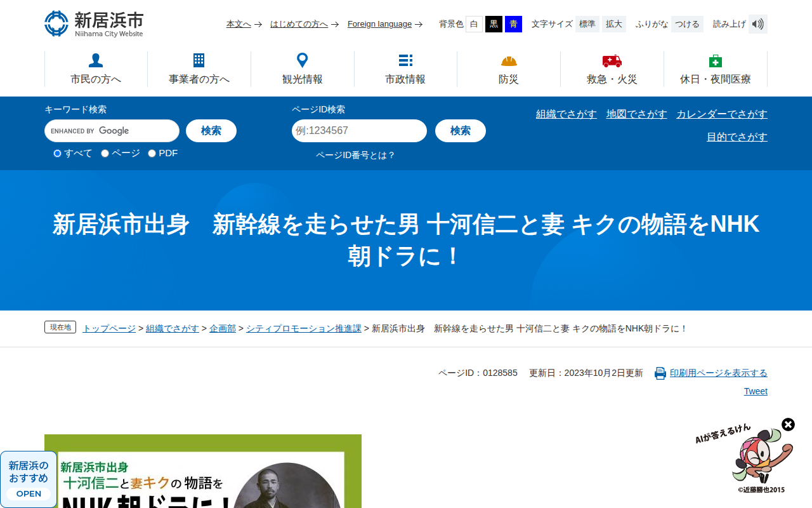Set background color to black (黒)

click(494, 24)
